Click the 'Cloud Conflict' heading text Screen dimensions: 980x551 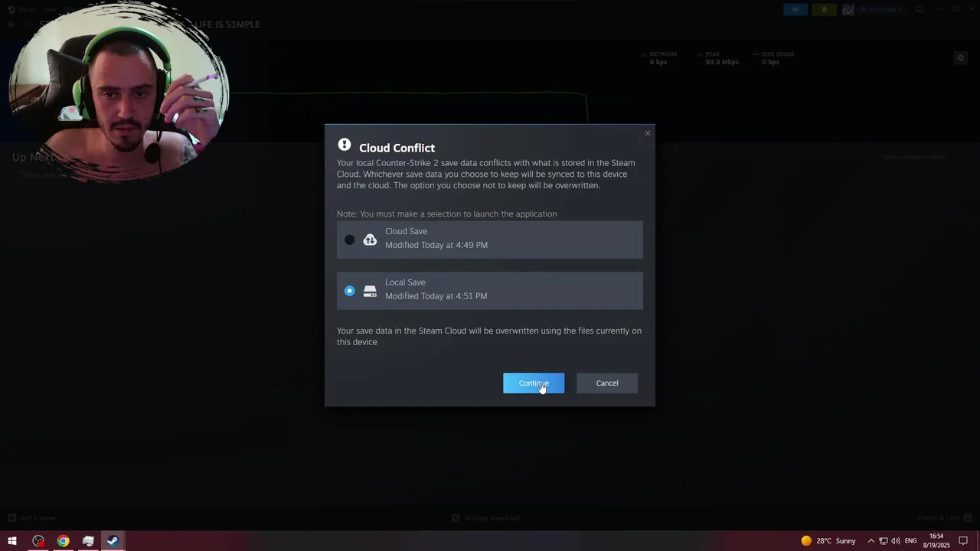coord(397,148)
